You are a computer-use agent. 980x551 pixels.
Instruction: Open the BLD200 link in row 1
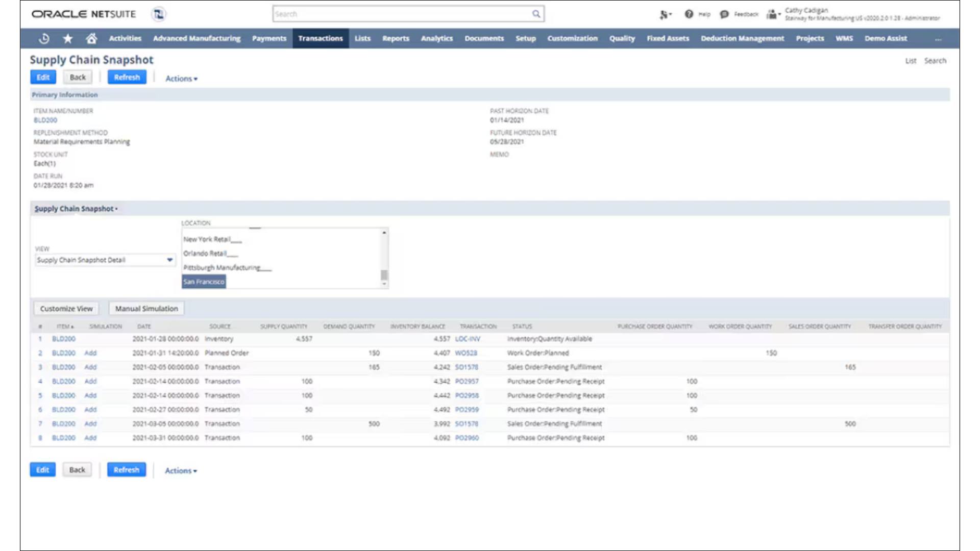(x=63, y=339)
